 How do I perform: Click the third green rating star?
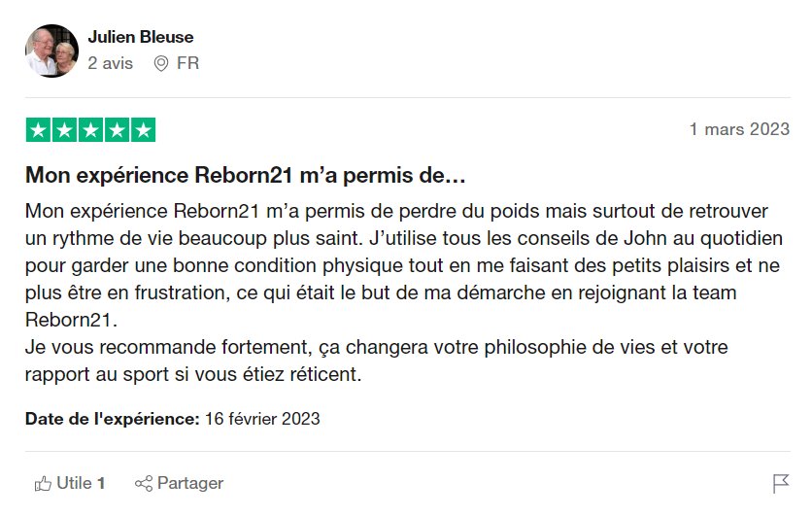[90, 130]
